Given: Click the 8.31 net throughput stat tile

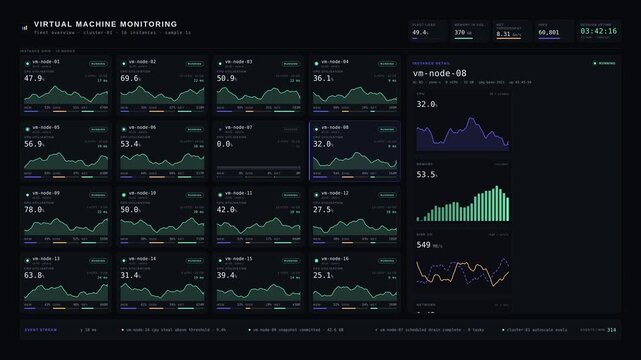Looking at the screenshot, I should pos(511,31).
